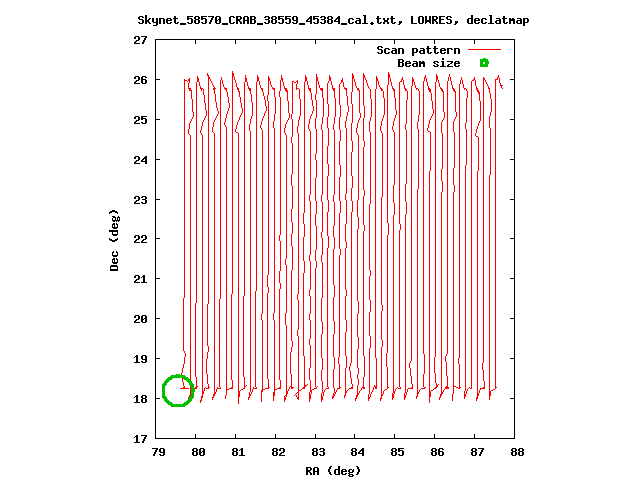Click the x-axis tick label 88
Screen dimensions: 640x480
point(517,452)
